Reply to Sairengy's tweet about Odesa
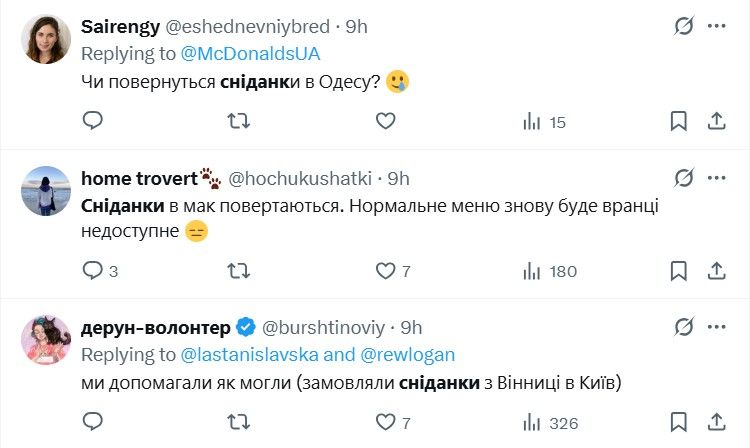This screenshot has width=750, height=448. 92,121
